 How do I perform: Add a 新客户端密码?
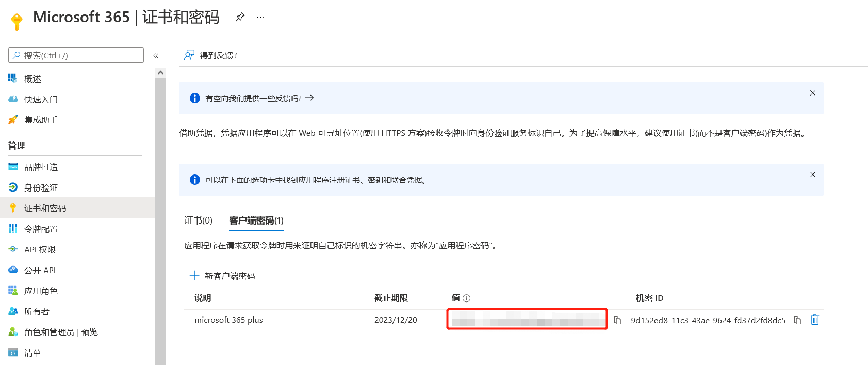point(222,276)
